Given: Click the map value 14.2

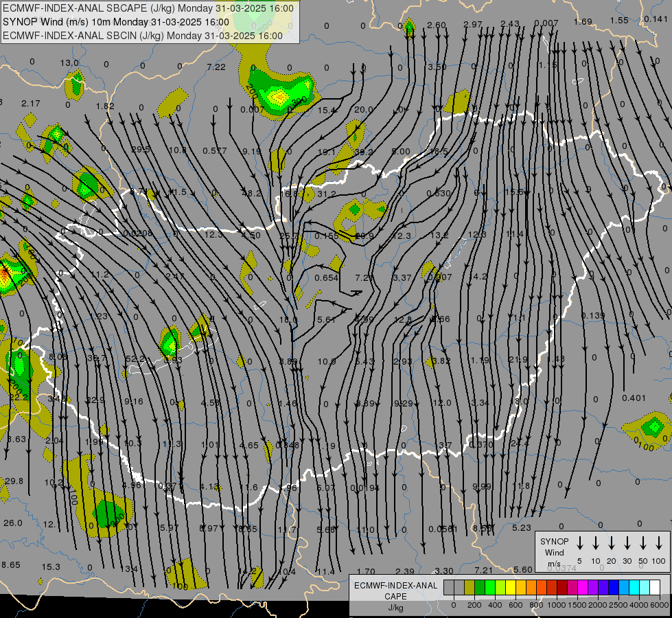Looking at the screenshot, I should point(478,277).
